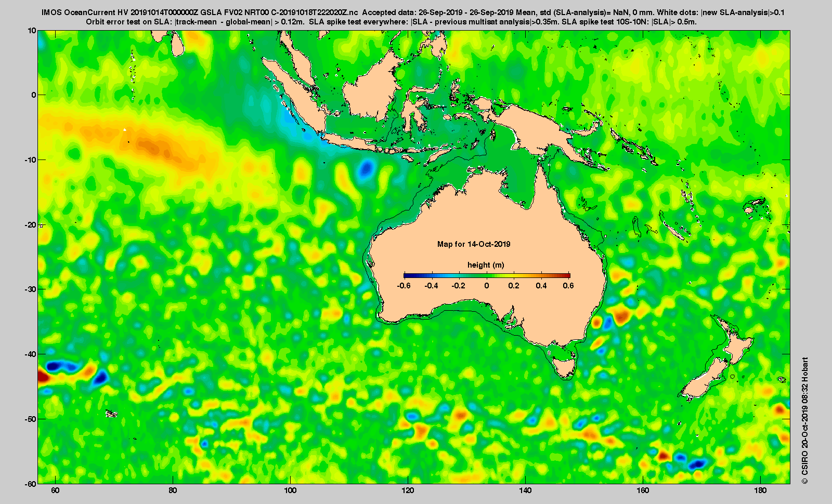Select the latitude axis label -30
Image resolution: width=832 pixels, height=504 pixels.
coord(30,289)
